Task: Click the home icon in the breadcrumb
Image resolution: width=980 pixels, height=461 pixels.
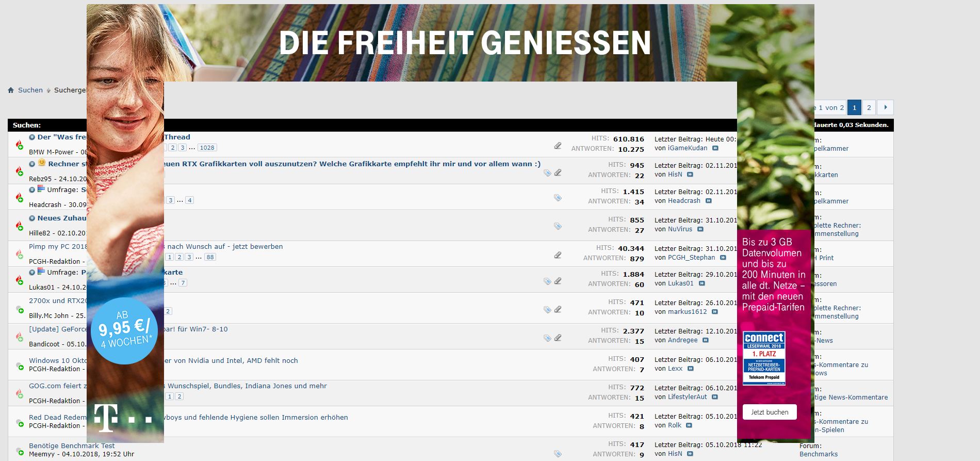Action: click(11, 90)
